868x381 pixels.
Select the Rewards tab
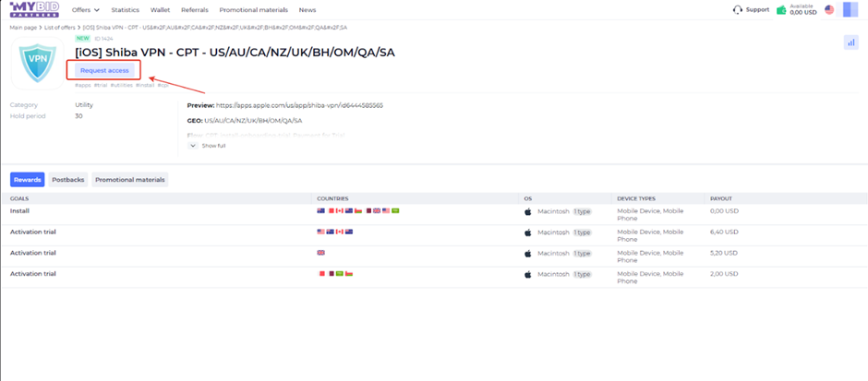coord(27,180)
